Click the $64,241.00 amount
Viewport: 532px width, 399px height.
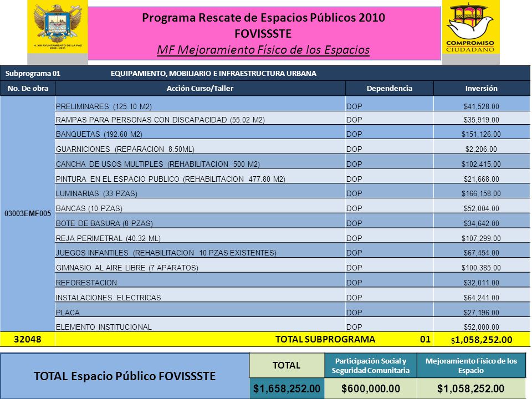(481, 298)
